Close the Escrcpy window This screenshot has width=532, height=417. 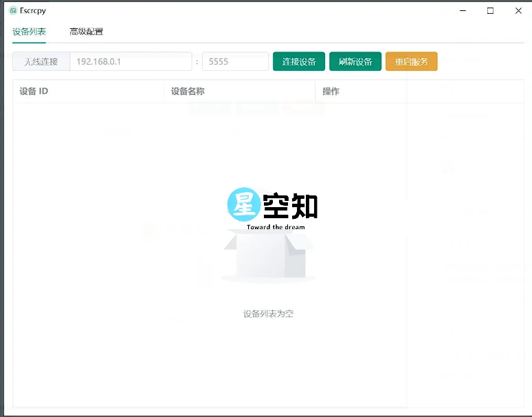tap(518, 11)
